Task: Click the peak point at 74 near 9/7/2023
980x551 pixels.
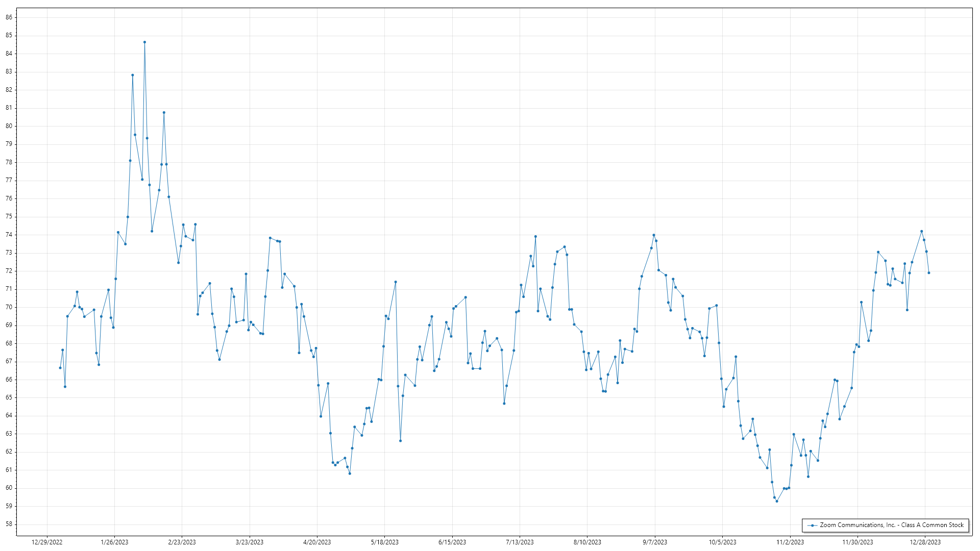Action: (x=654, y=235)
